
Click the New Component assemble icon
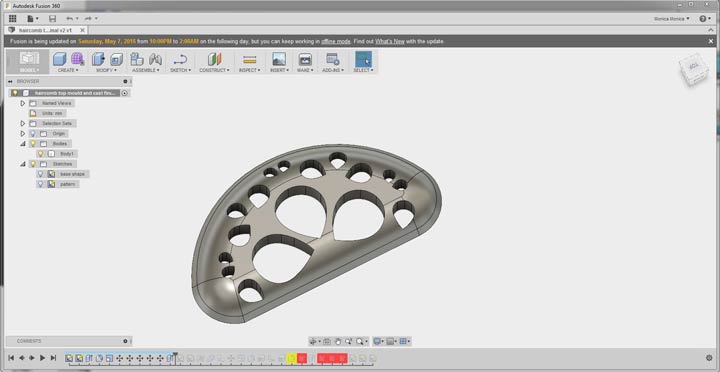tap(137, 59)
